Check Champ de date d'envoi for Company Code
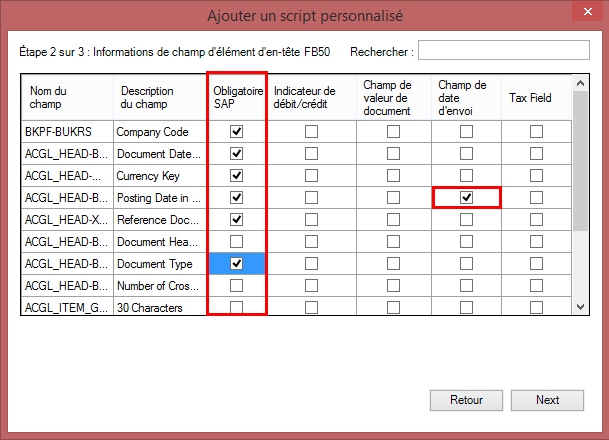Screen dimensions: 609x440 [466, 132]
